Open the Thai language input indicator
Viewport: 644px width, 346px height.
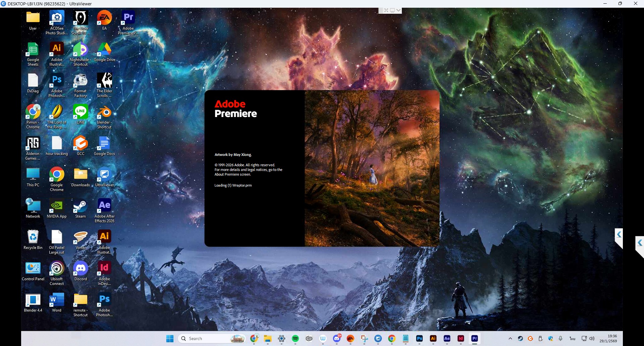click(x=573, y=339)
